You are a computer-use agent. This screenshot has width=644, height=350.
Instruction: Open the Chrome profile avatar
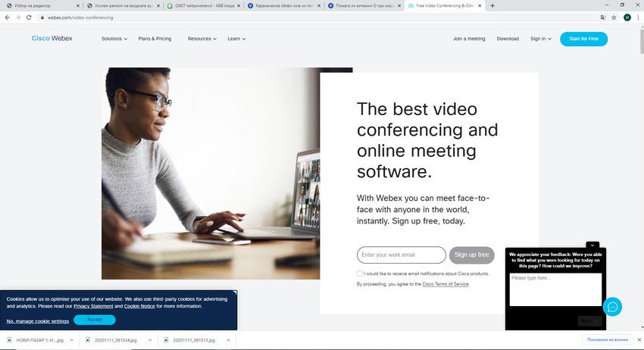627,17
